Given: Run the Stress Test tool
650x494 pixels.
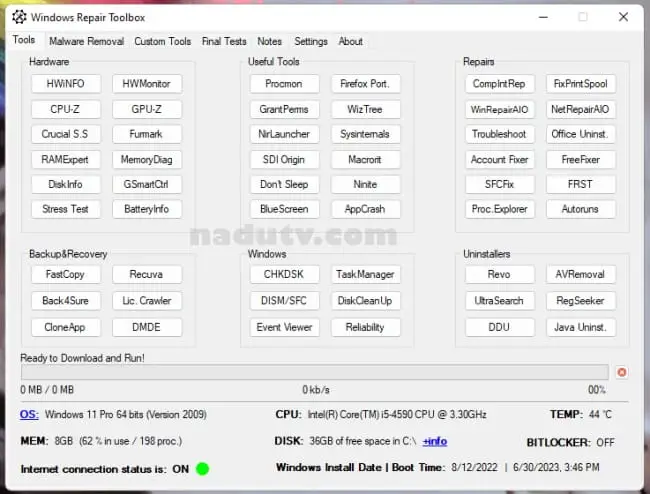Looking at the screenshot, I should (x=65, y=209).
